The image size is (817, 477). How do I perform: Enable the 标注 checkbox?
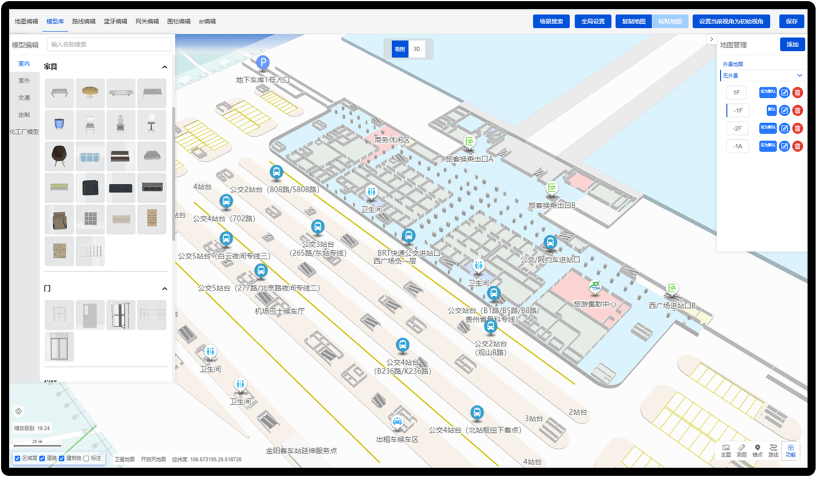click(x=87, y=458)
